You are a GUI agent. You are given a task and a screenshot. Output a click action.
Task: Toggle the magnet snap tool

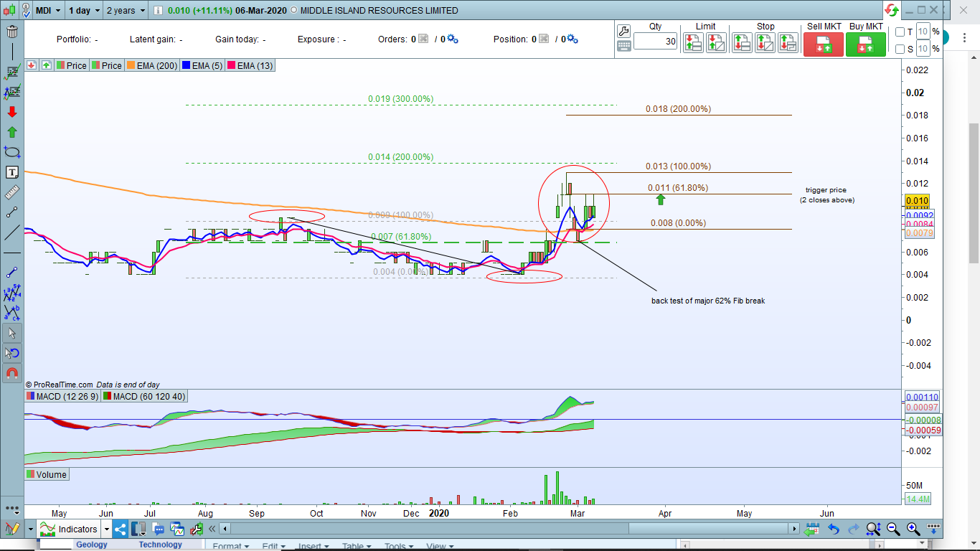coord(12,373)
